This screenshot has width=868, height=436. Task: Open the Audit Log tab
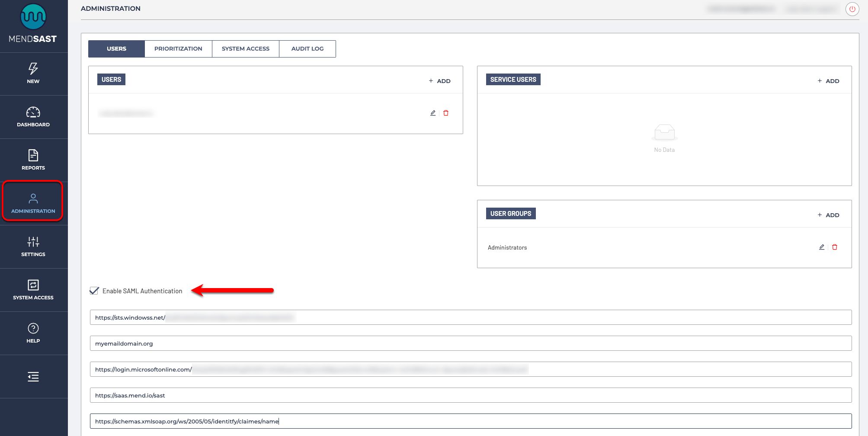pyautogui.click(x=307, y=48)
